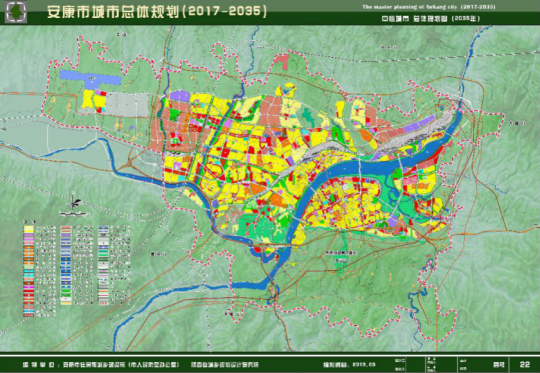Click the drawing name label under English subtitle
Viewport: 540px width, 373px height.
(x=431, y=19)
